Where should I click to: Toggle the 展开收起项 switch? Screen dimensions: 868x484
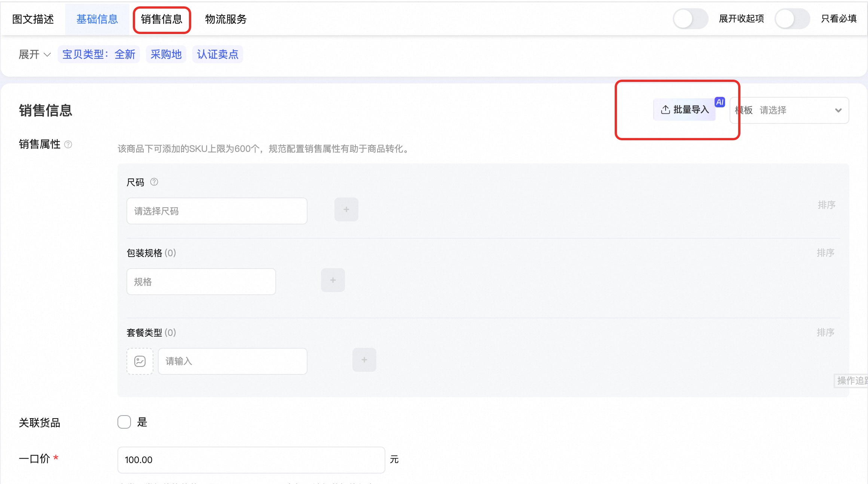pyautogui.click(x=691, y=19)
